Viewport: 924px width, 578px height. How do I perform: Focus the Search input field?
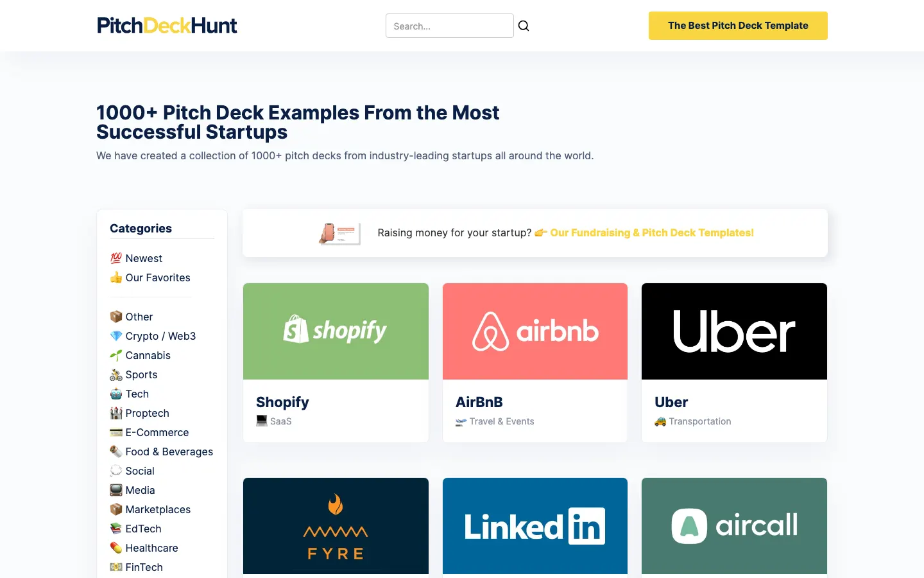point(449,26)
